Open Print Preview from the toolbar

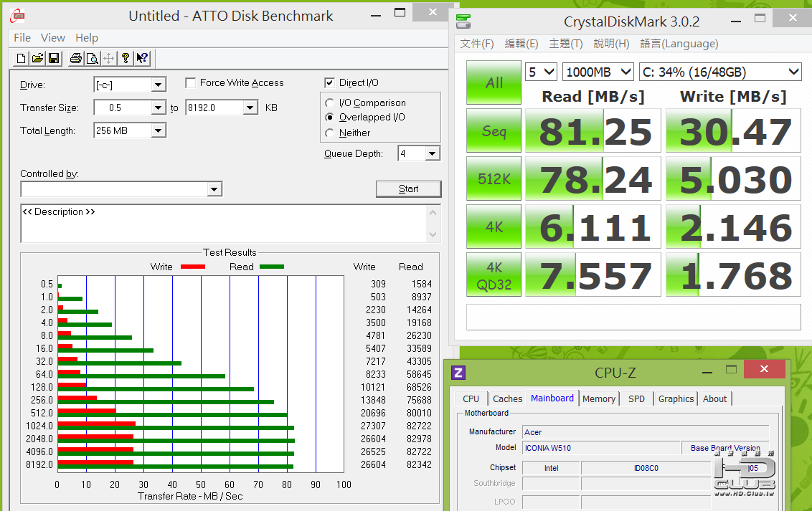(x=92, y=58)
